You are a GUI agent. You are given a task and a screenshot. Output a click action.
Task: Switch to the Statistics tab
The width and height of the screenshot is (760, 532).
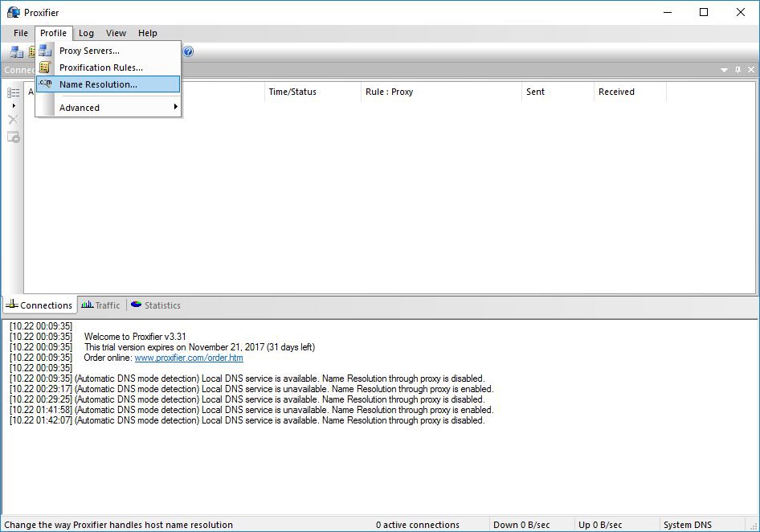[156, 305]
